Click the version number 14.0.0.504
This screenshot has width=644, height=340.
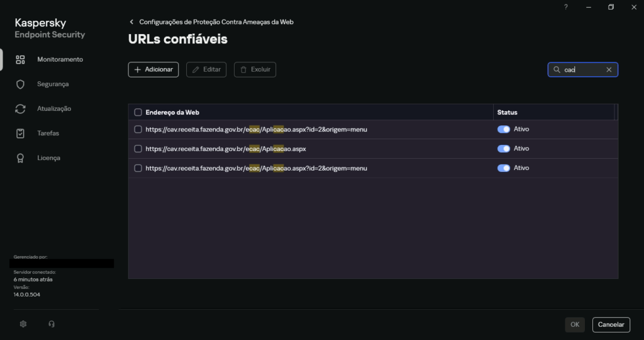tap(26, 295)
